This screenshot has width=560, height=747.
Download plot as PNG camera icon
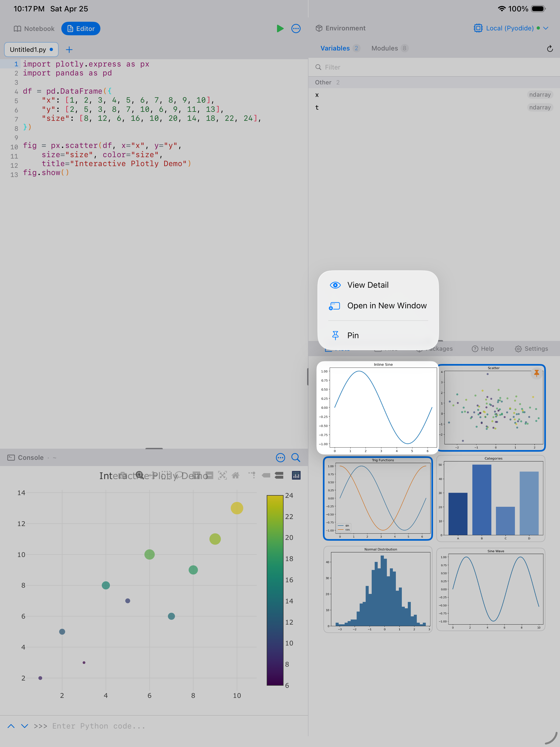point(123,476)
